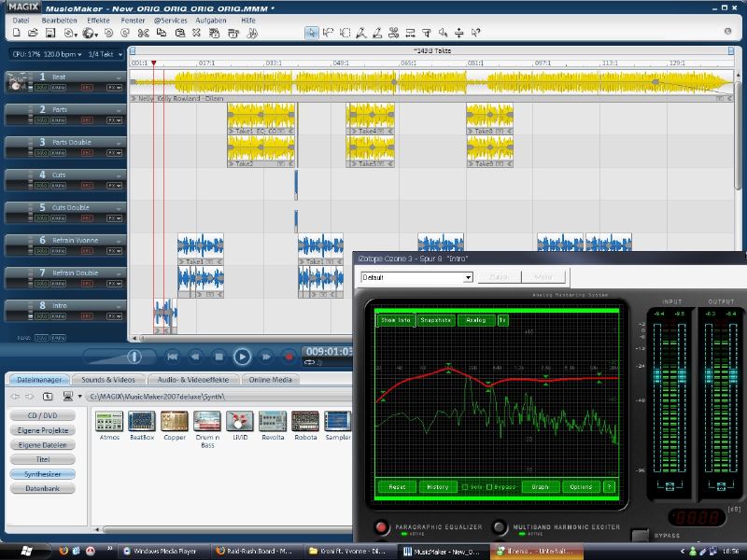
Task: Open the FX dropdown on track 4 Cuts
Action: click(x=114, y=186)
